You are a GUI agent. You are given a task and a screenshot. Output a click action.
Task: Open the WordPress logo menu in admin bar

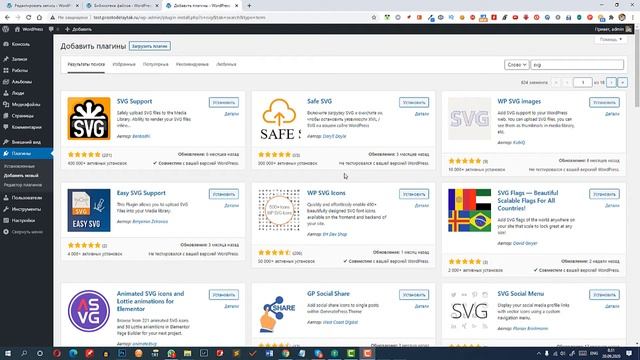[6, 29]
